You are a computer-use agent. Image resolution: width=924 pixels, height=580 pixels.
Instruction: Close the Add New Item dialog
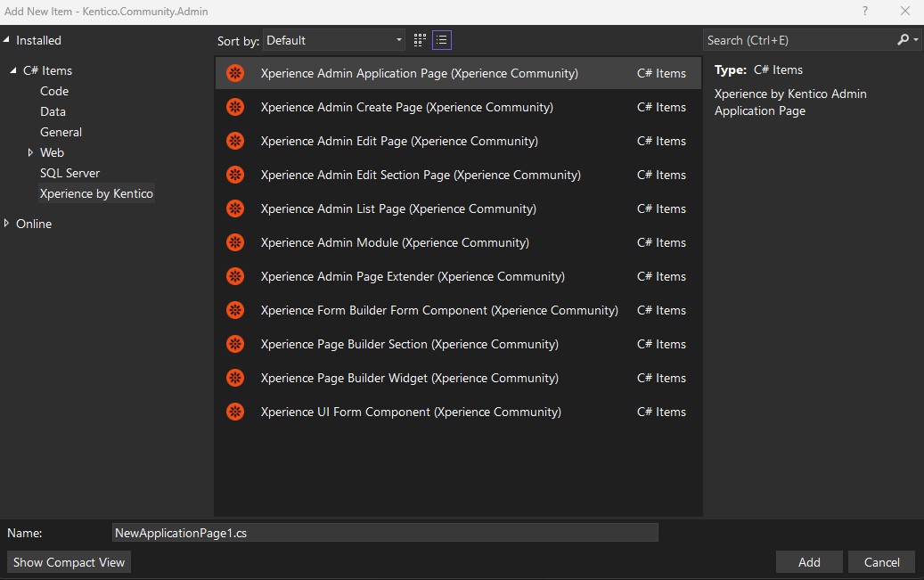tap(905, 12)
